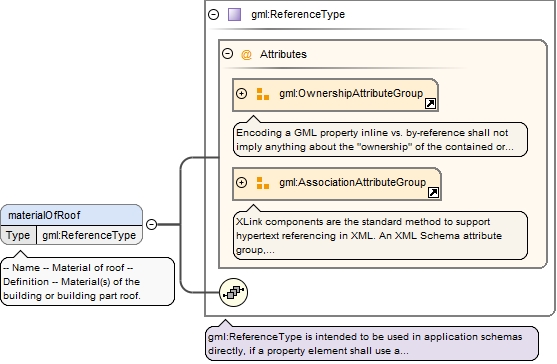Expand the gml:OwnershipAttributeGroup node
Image resolution: width=557 pixels, height=364 pixels.
click(x=242, y=93)
